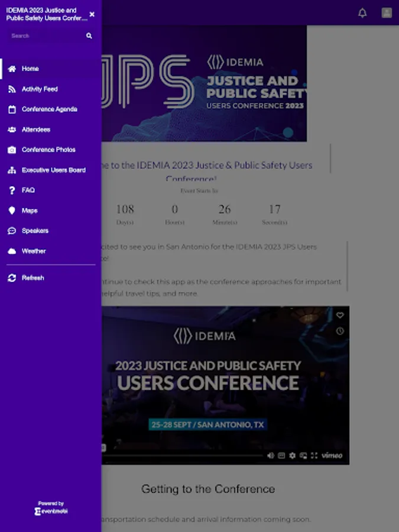Open the user profile avatar
This screenshot has width=399, height=532.
[387, 13]
